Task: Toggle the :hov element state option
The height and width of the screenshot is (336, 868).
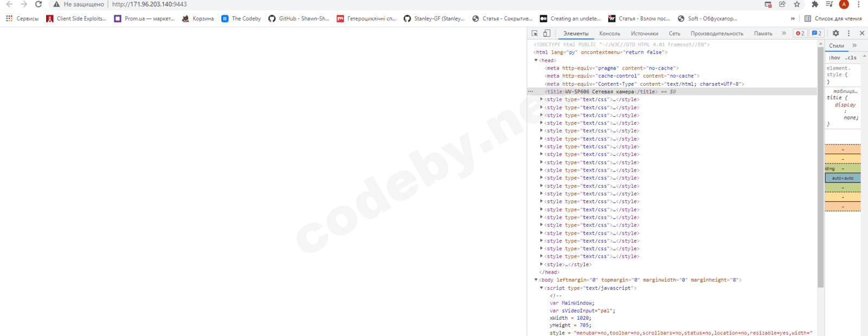Action: tap(834, 58)
